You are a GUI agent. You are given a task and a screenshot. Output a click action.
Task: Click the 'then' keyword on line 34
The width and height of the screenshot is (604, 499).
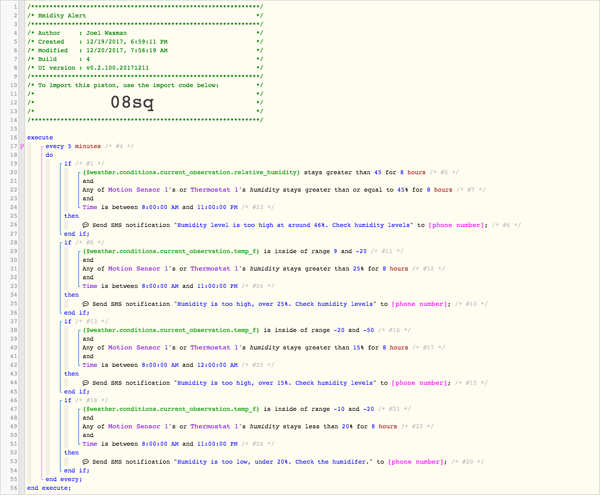click(x=71, y=295)
